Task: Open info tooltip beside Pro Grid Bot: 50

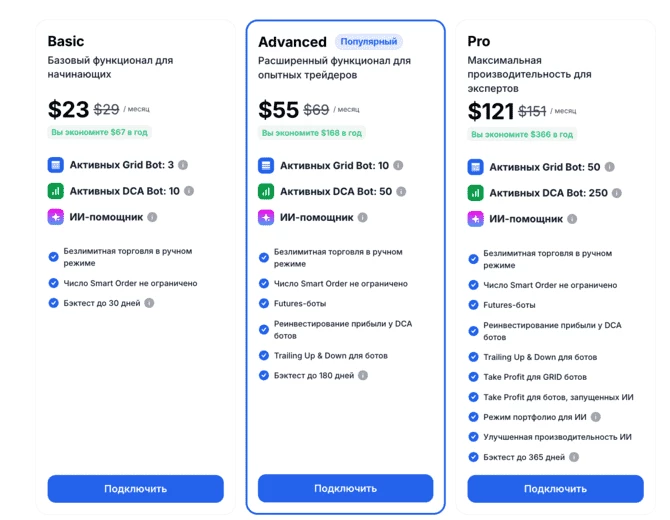Action: (x=610, y=167)
